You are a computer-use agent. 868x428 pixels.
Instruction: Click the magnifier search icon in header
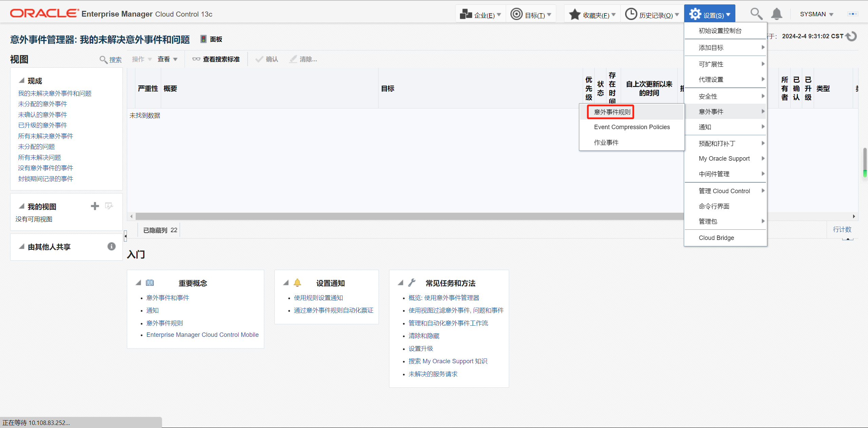[x=756, y=14]
